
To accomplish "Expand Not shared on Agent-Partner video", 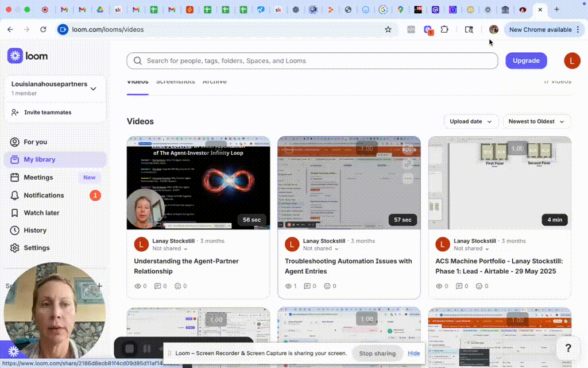I will click(x=169, y=248).
